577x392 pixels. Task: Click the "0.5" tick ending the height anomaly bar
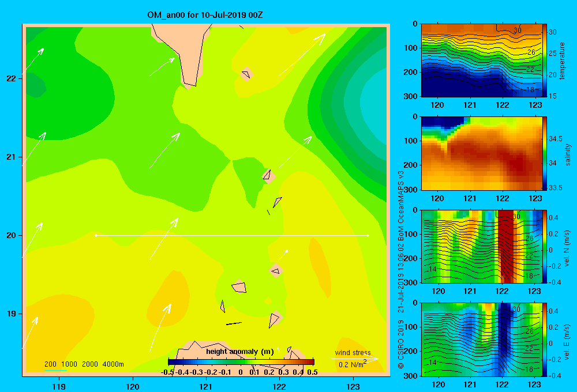point(312,372)
